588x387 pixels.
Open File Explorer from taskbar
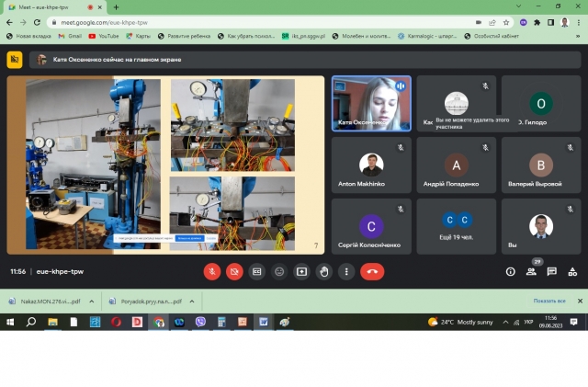point(52,322)
